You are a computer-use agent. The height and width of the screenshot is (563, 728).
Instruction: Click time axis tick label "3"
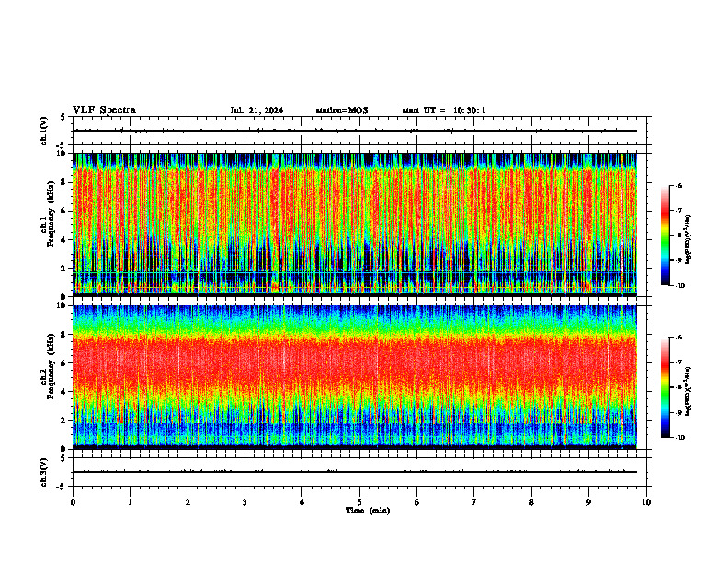click(x=245, y=502)
